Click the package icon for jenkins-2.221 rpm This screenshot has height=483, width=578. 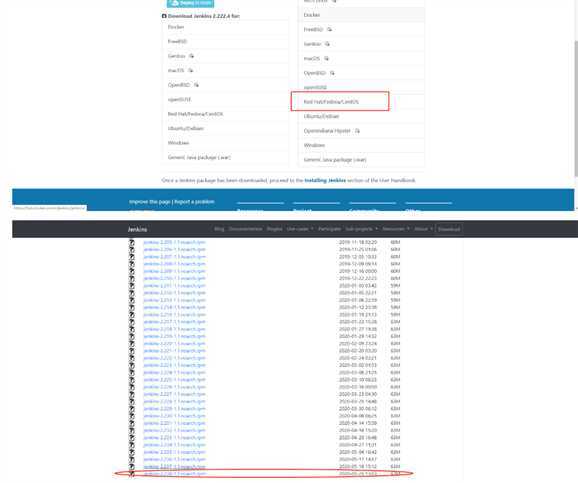click(x=132, y=351)
